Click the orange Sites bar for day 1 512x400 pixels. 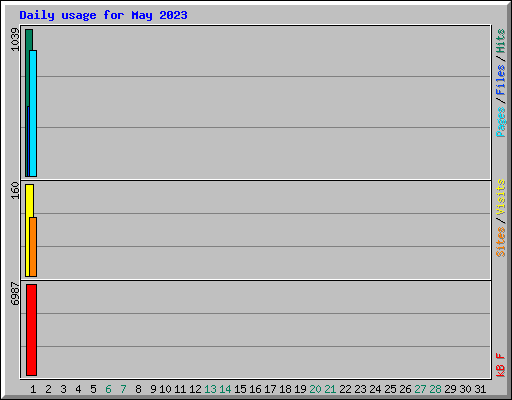[x=33, y=247]
